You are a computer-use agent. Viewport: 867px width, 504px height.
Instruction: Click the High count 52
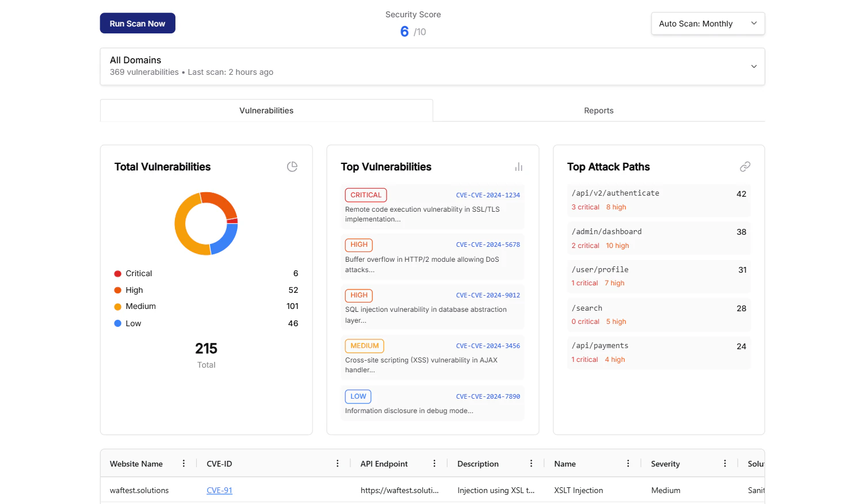pos(293,291)
